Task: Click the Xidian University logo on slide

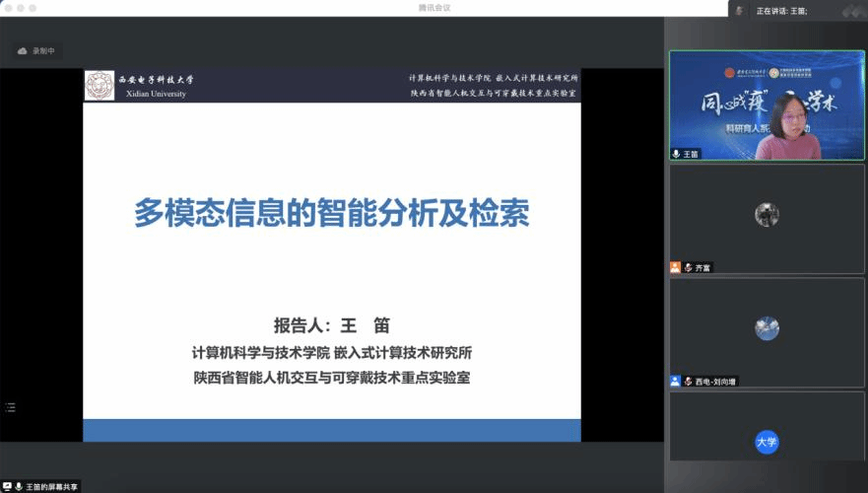Action: (99, 85)
